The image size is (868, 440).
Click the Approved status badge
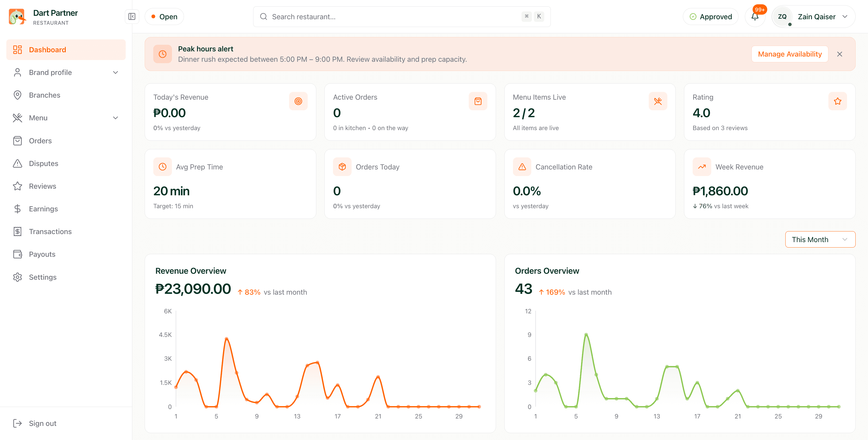pos(711,17)
